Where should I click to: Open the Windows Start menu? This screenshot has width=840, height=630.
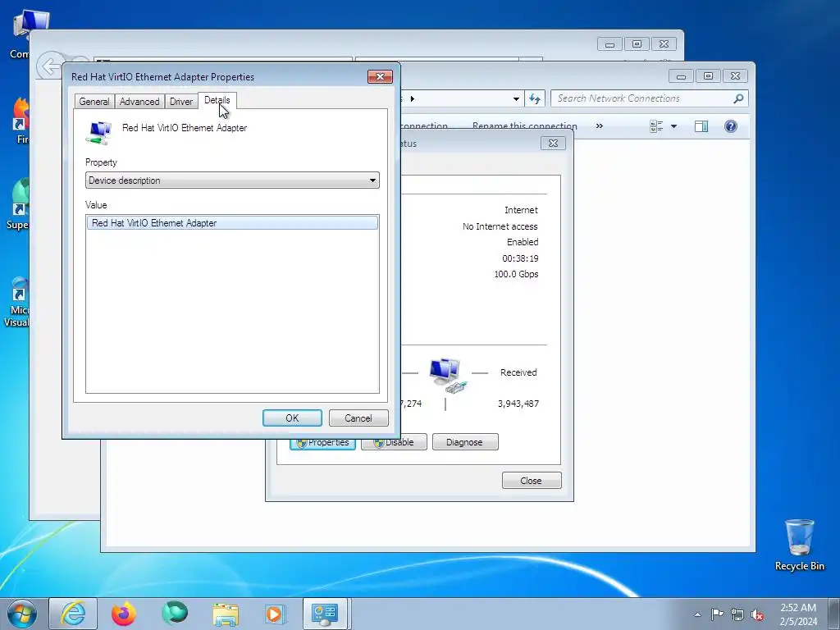22,614
